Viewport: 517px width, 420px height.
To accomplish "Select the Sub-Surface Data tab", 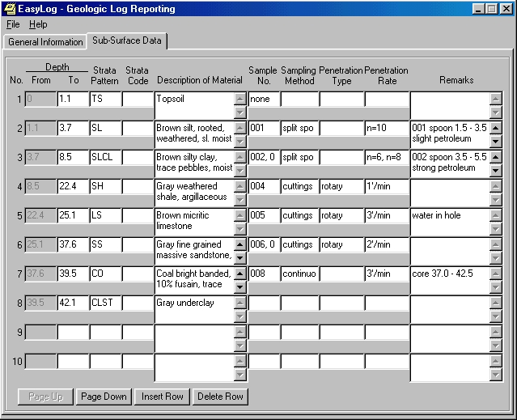I will (127, 40).
